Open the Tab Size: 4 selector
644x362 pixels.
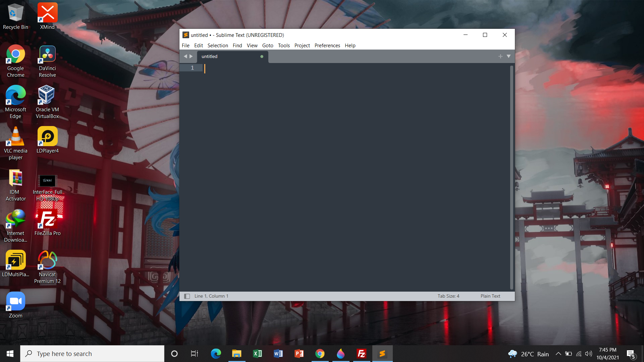click(x=448, y=296)
